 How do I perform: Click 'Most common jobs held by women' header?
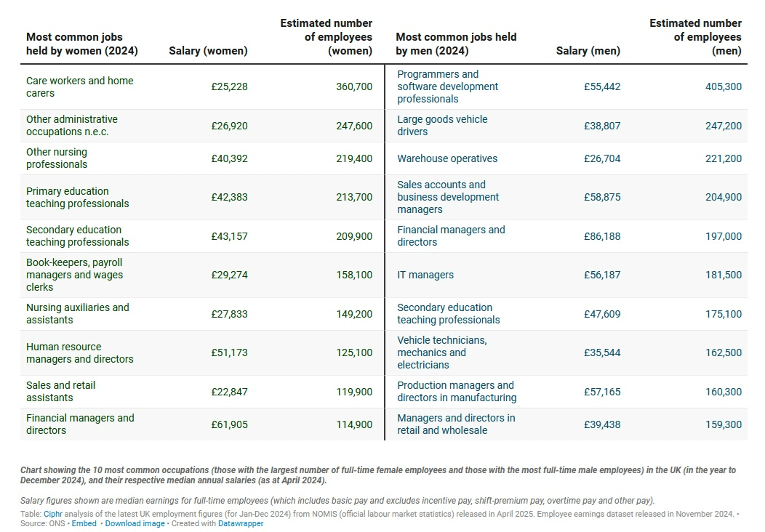[x=81, y=44]
